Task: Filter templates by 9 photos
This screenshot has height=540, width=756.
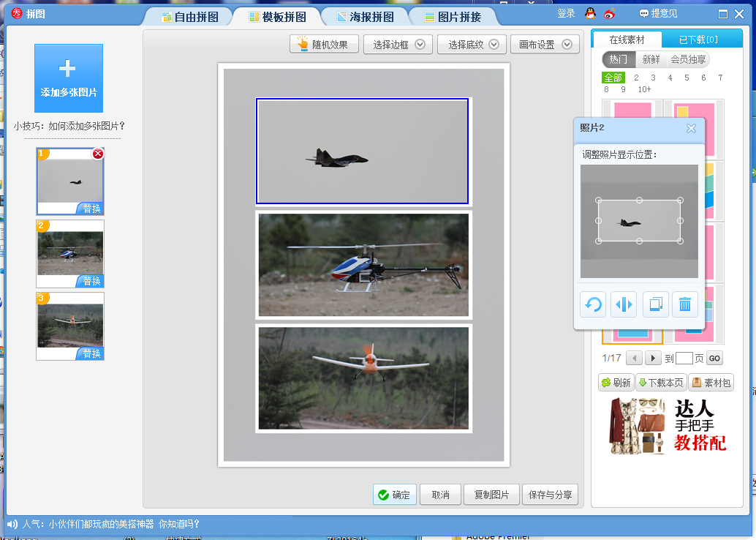Action: click(624, 89)
